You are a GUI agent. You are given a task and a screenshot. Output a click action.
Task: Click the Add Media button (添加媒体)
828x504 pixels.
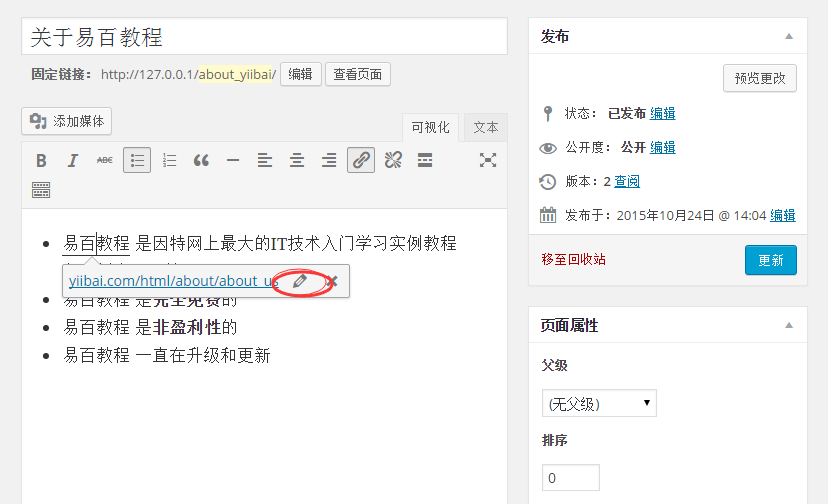click(67, 121)
